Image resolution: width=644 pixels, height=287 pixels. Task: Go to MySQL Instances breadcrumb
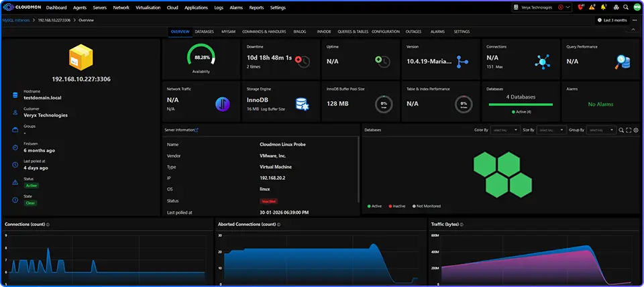point(16,20)
